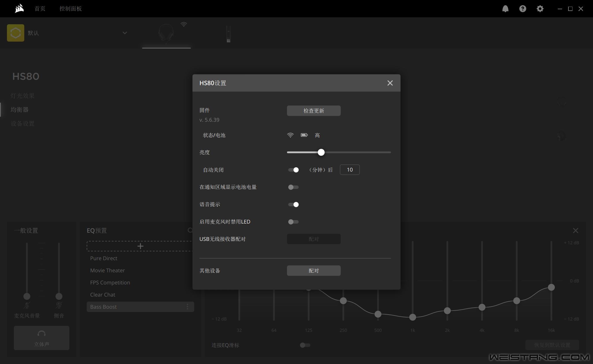Screen dimensions: 593x364
Task: Toggle the 连接EQ滑标 switch
Action: tap(305, 345)
